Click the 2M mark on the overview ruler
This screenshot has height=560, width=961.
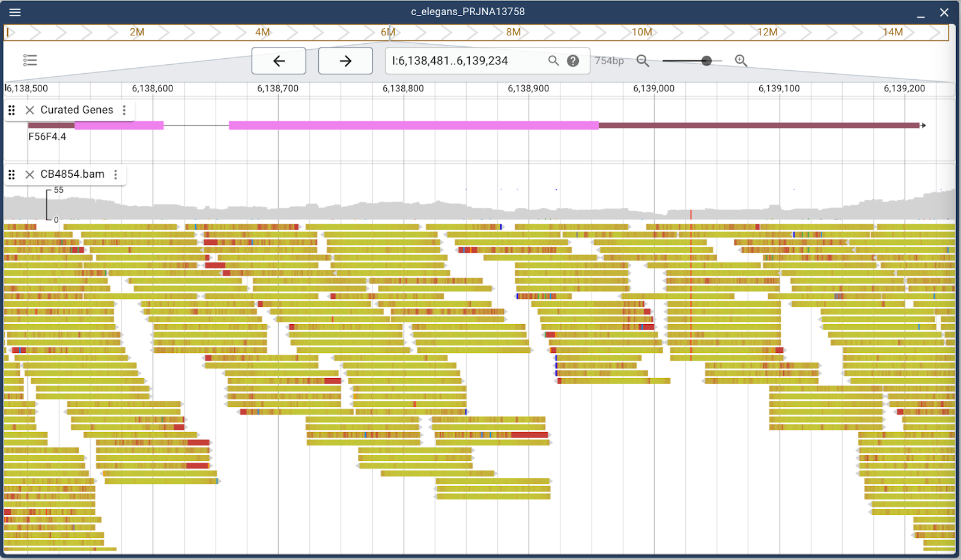tap(137, 32)
